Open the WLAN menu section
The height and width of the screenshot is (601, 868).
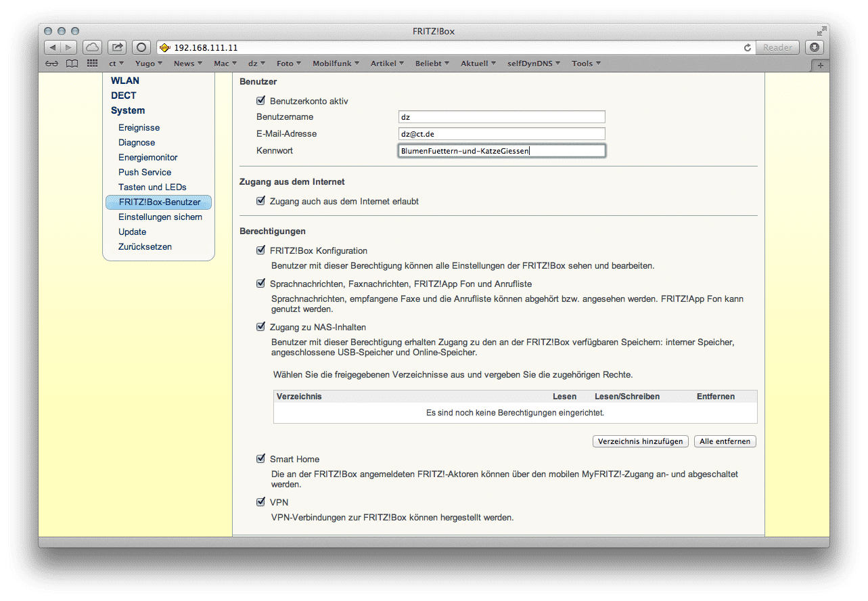pos(125,81)
